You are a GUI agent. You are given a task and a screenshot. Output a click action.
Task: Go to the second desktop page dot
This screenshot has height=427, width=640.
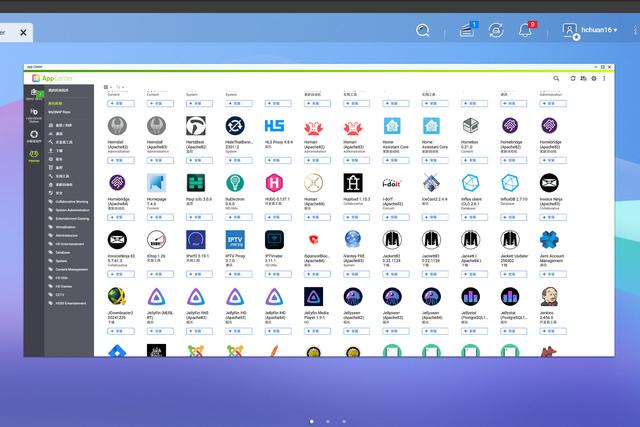pos(328,421)
